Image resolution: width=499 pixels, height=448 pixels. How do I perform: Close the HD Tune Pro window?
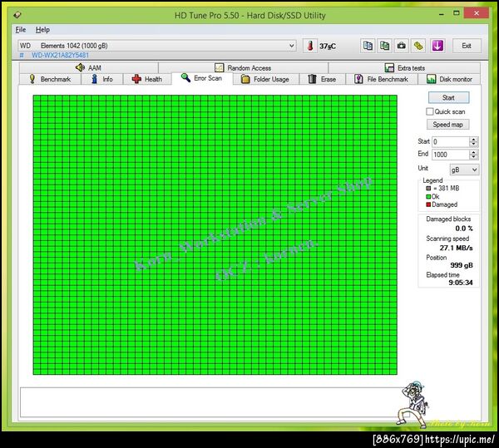pos(476,13)
